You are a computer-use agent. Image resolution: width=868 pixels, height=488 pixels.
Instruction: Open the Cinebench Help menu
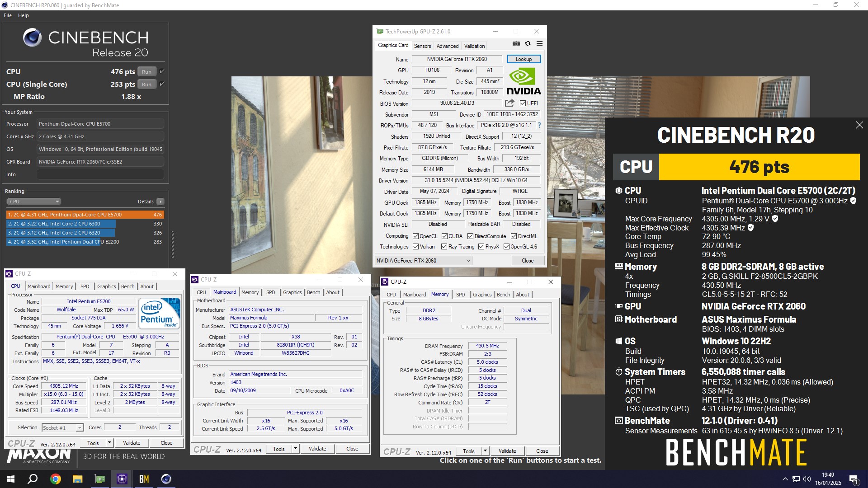tap(24, 15)
